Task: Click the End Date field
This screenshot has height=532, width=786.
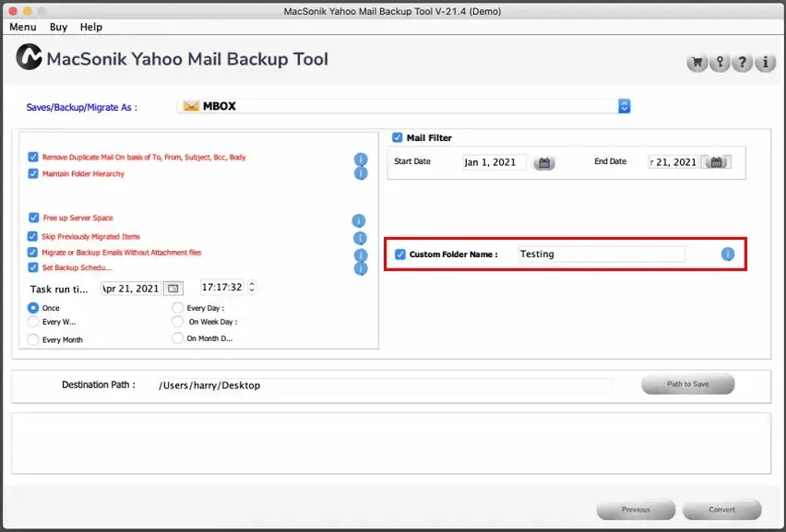Action: (673, 162)
